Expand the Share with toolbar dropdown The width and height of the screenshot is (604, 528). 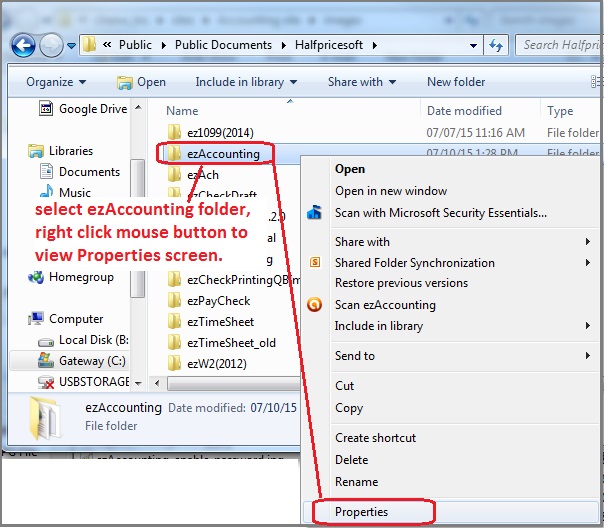click(361, 82)
